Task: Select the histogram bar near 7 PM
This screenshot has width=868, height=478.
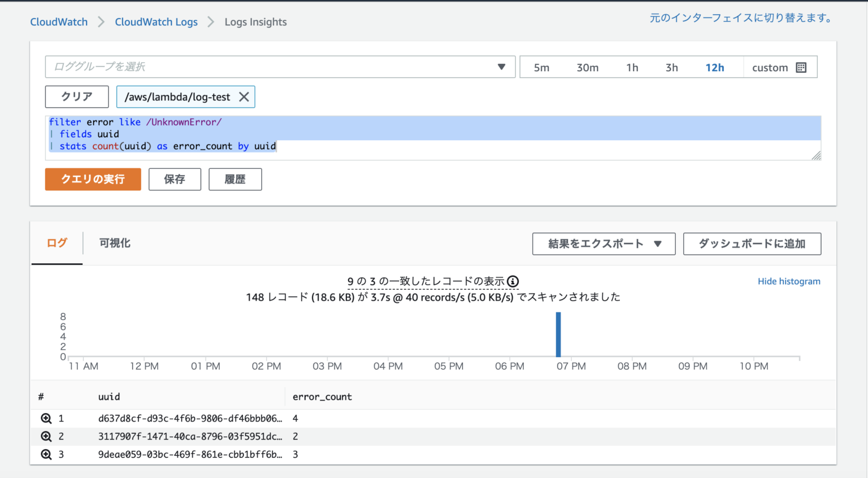Action: click(558, 333)
